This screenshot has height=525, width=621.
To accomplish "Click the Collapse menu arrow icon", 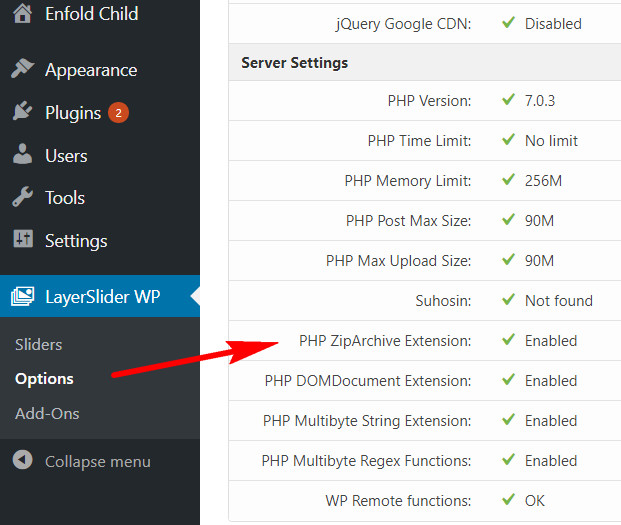I will click(22, 461).
